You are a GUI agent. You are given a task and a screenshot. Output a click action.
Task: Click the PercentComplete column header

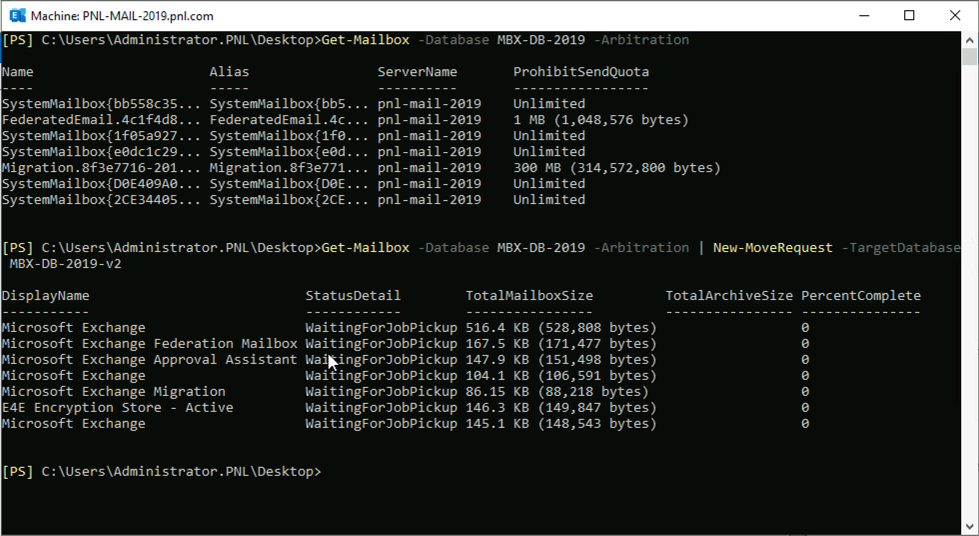(x=860, y=296)
